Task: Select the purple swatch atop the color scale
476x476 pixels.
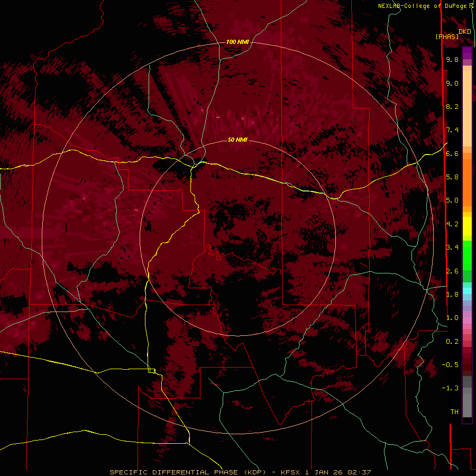Action: coord(467,53)
